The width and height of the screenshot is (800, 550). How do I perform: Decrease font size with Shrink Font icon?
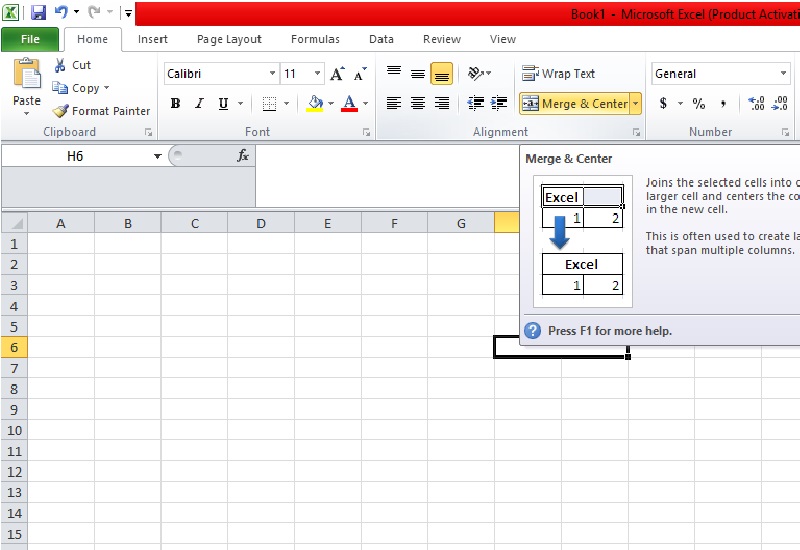360,74
